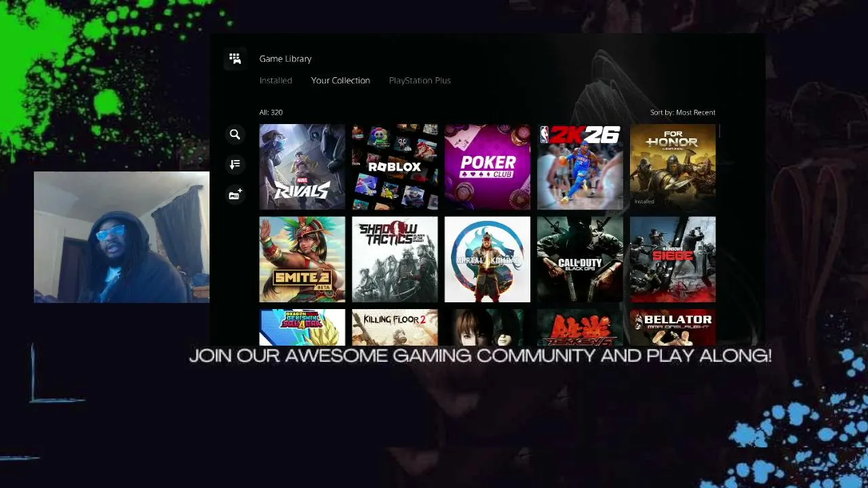Screen dimensions: 868x488
Task: Open the Killing Floor 2 tile
Action: (x=395, y=327)
